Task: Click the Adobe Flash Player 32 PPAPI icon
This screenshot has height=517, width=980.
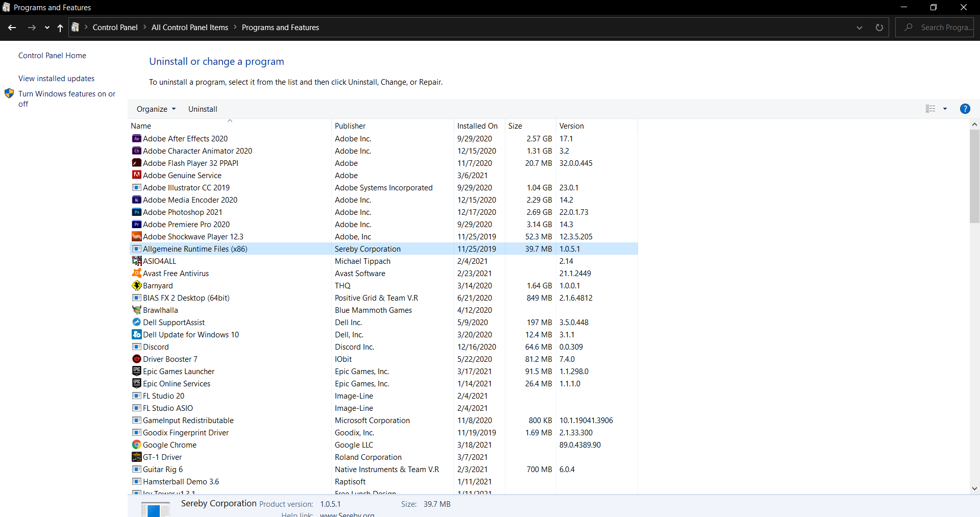Action: click(x=136, y=163)
